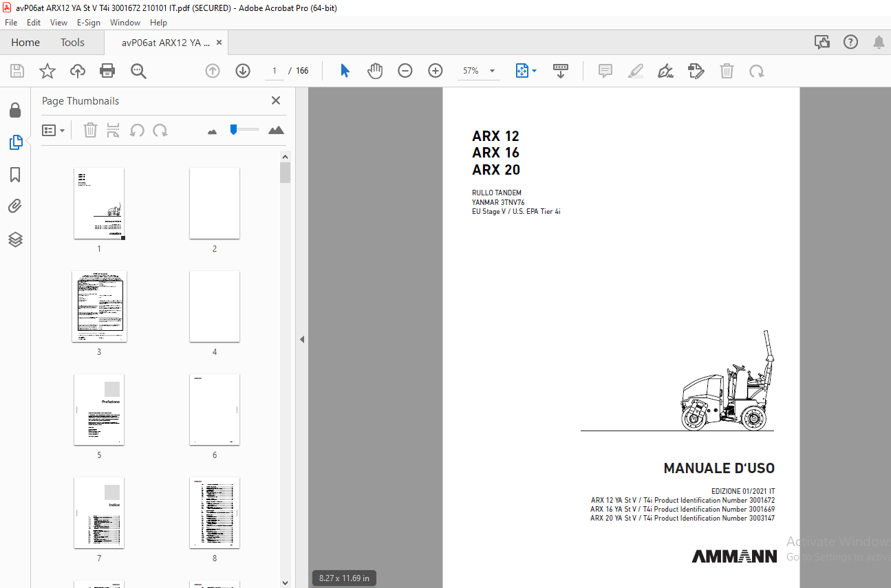The height and width of the screenshot is (588, 891).
Task: Open the Window menu
Action: click(125, 23)
